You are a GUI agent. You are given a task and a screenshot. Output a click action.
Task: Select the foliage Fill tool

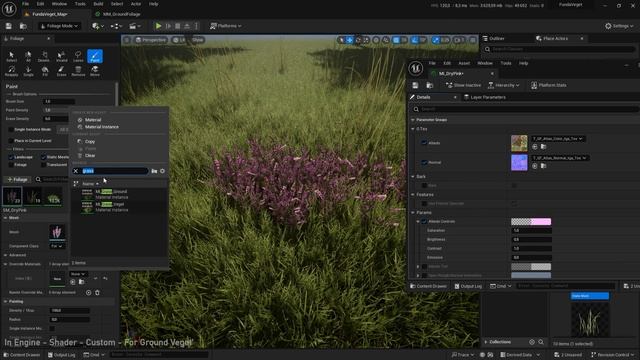point(45,71)
